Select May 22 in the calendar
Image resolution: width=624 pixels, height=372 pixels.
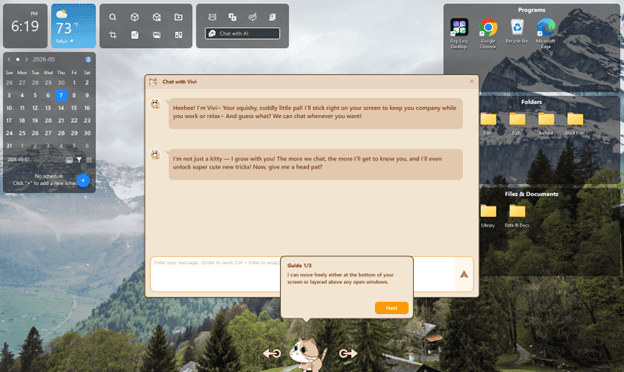click(74, 121)
